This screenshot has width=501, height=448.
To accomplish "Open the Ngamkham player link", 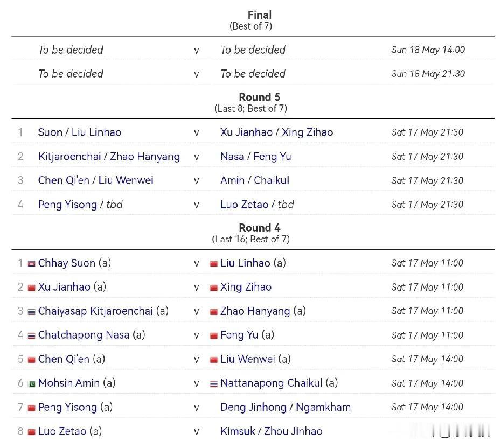I will [x=323, y=407].
